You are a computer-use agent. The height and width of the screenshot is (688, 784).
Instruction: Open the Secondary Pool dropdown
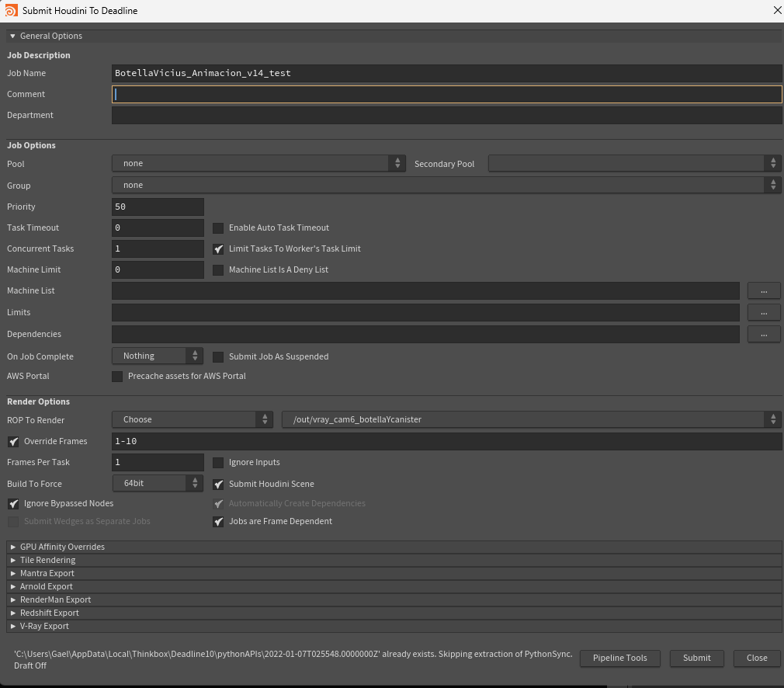click(634, 164)
